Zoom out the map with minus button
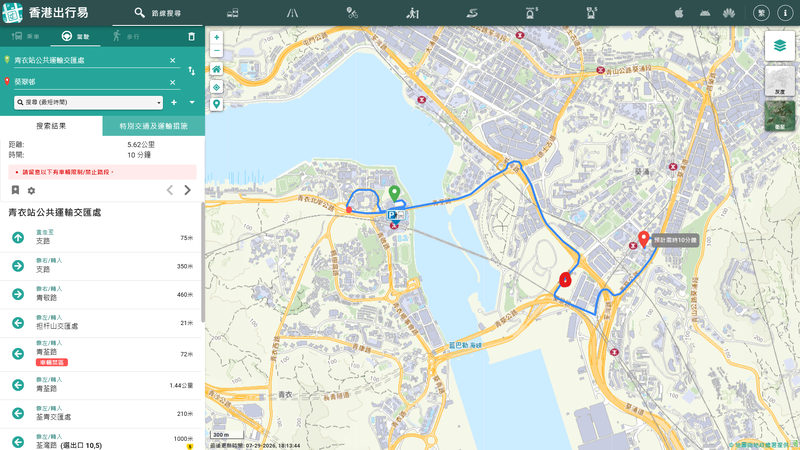 (216, 51)
